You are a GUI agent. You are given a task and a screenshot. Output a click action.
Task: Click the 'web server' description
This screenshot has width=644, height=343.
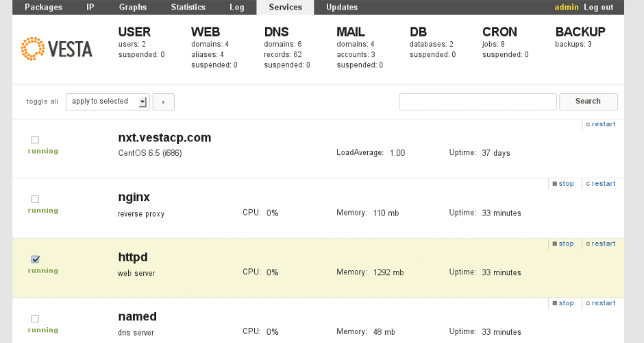click(136, 273)
